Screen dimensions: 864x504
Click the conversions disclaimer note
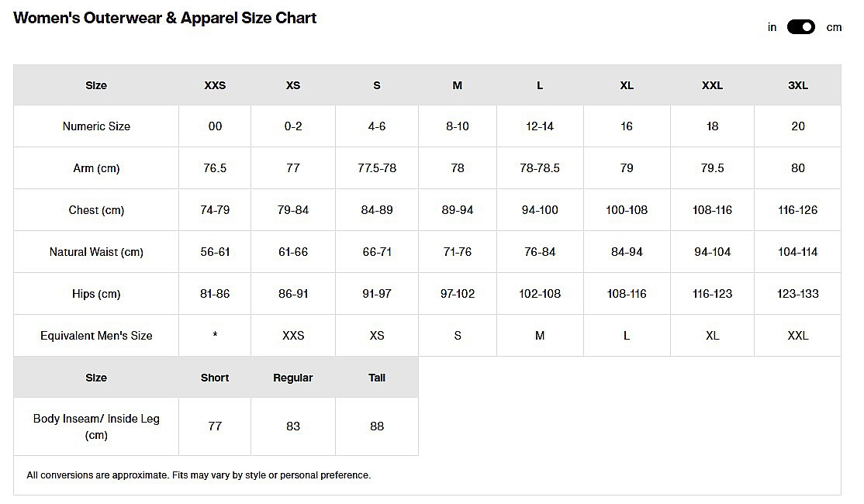pos(199,475)
